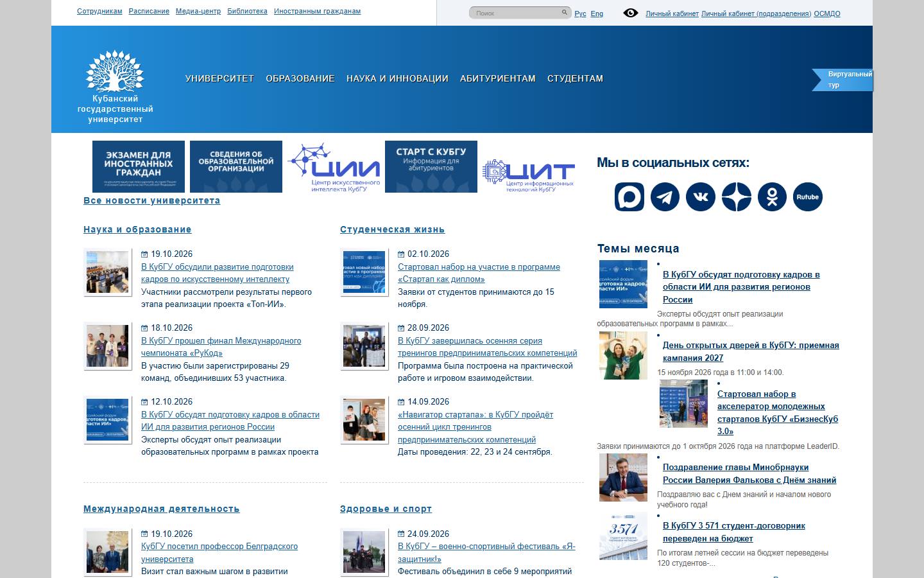The image size is (924, 578).
Task: Open the Здоровье и спорт section heading
Action: tap(386, 509)
